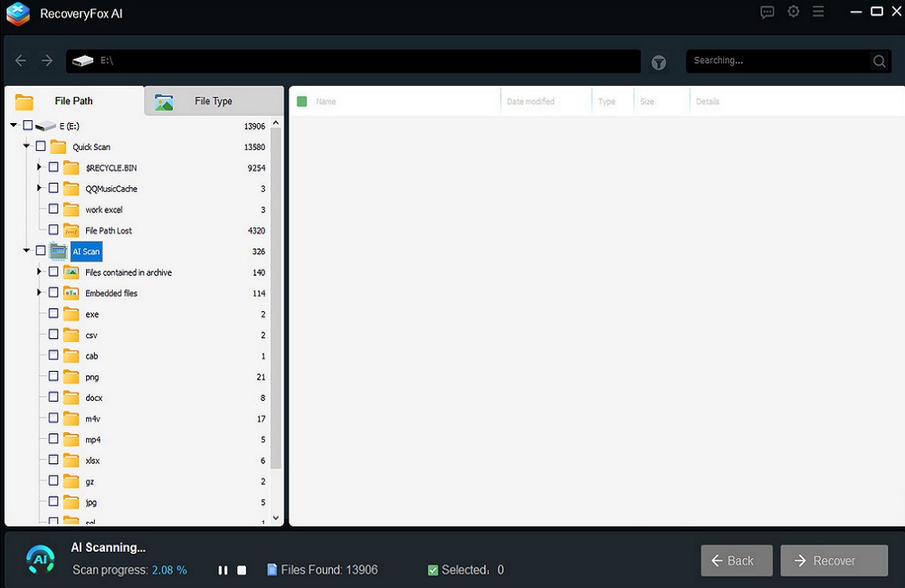The height and width of the screenshot is (588, 905).
Task: Click the filter funnel icon
Action: pyautogui.click(x=659, y=62)
